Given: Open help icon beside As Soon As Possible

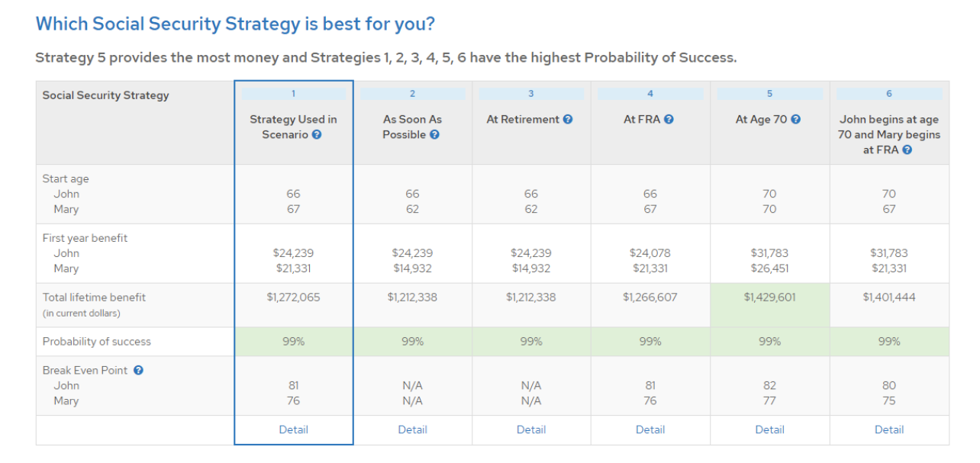Looking at the screenshot, I should (x=434, y=135).
